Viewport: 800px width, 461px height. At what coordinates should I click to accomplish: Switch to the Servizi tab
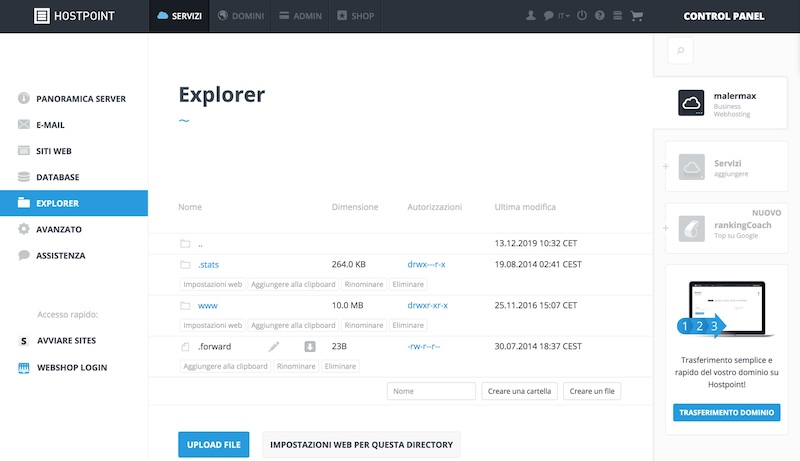point(179,16)
